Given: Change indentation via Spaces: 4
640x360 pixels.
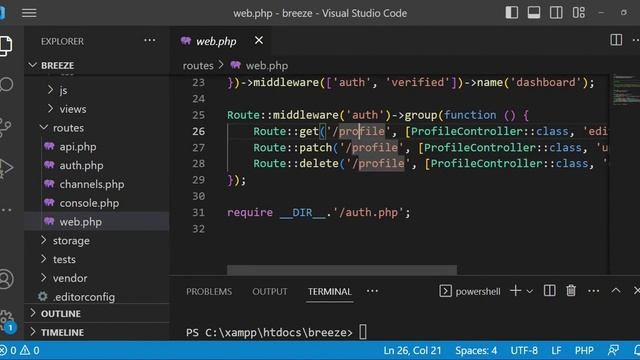Looking at the screenshot, I should click(476, 350).
